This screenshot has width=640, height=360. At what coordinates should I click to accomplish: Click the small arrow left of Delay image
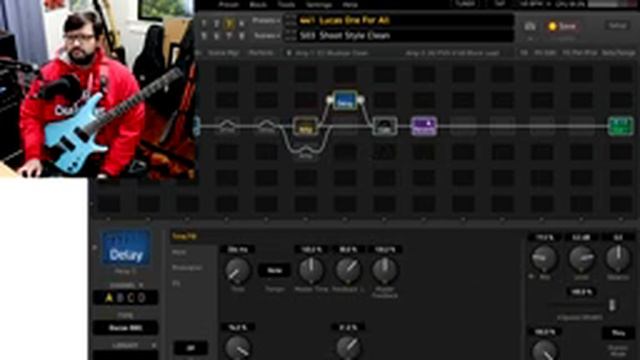(x=95, y=247)
